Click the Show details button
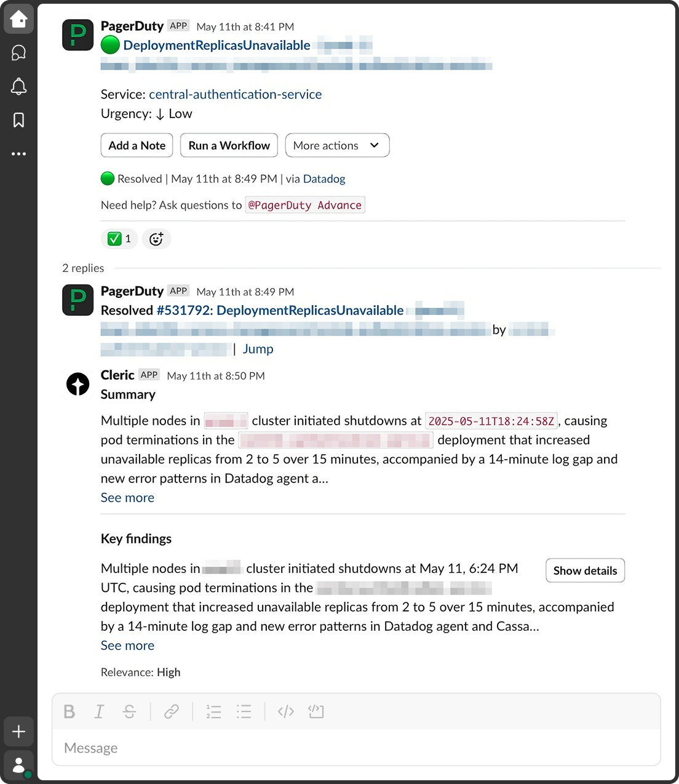The width and height of the screenshot is (679, 784). point(585,570)
